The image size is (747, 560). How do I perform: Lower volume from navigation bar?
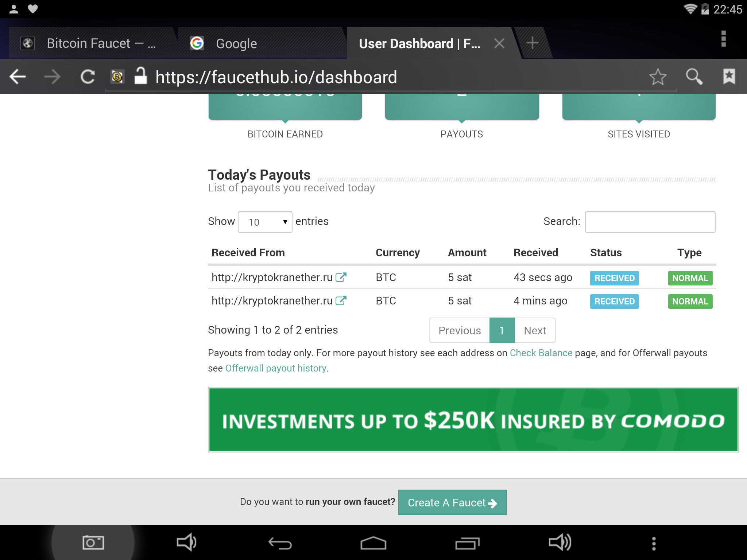point(186,543)
